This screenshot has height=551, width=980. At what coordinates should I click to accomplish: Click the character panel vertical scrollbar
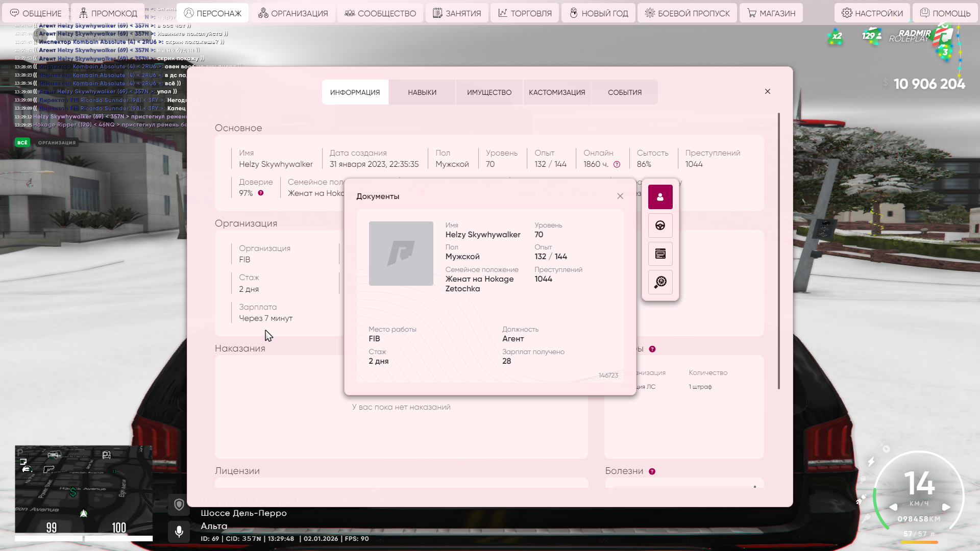coord(778,251)
